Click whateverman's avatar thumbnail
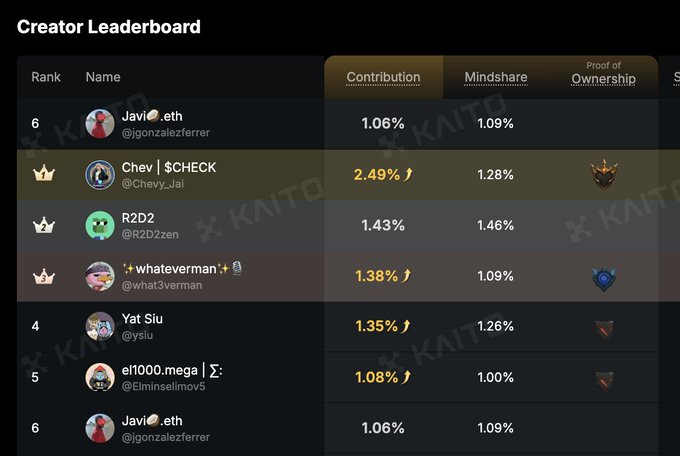 tap(100, 276)
